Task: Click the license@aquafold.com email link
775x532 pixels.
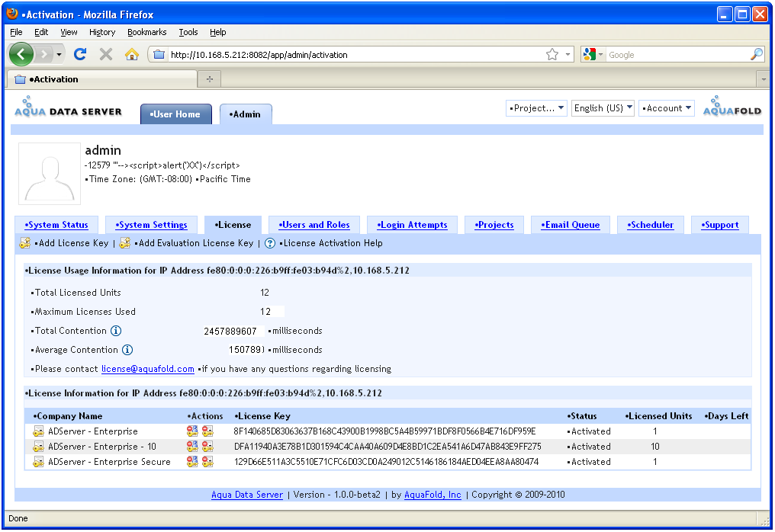Action: [148, 369]
